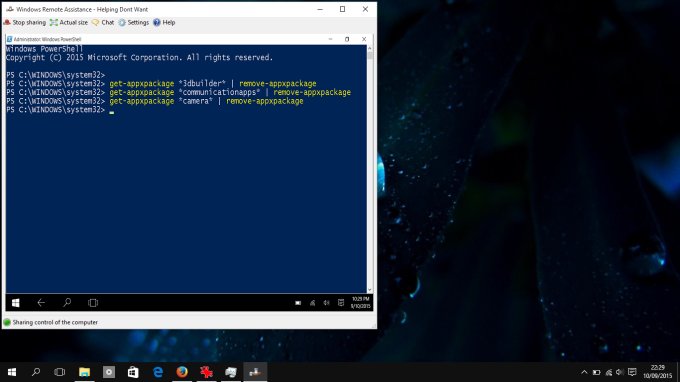Open Remote Assistance Settings
Viewport: 680px width, 382px height.
134,23
